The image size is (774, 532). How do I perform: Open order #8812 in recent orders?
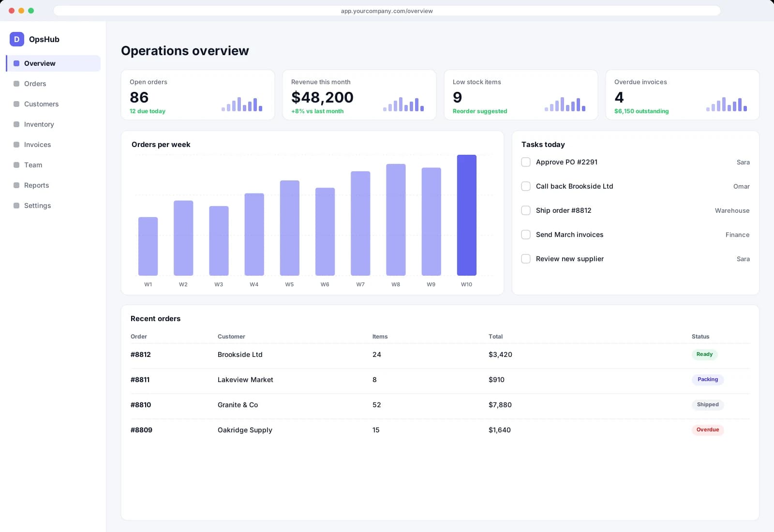(x=141, y=355)
